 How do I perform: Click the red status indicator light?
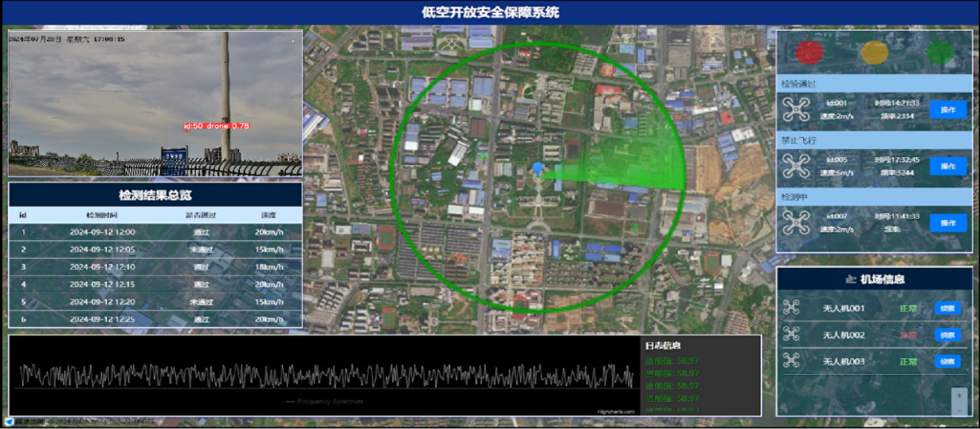[x=809, y=53]
